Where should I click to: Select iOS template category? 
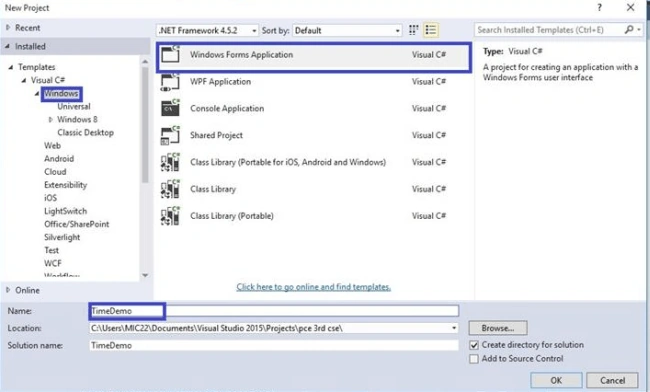point(51,198)
